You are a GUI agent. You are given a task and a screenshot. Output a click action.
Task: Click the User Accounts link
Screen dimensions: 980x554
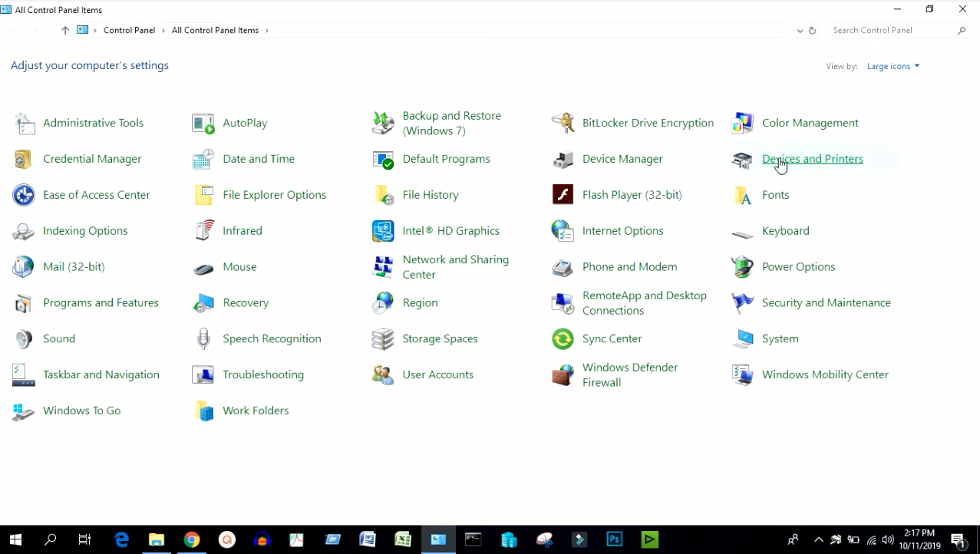click(x=437, y=375)
